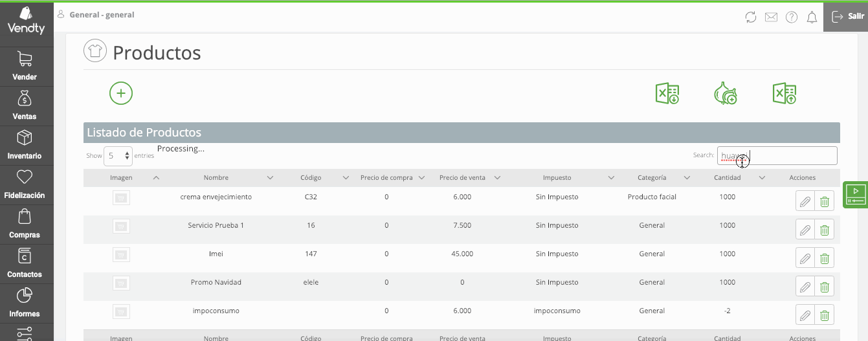The image size is (868, 341).
Task: Click the code cell 147
Action: (311, 254)
